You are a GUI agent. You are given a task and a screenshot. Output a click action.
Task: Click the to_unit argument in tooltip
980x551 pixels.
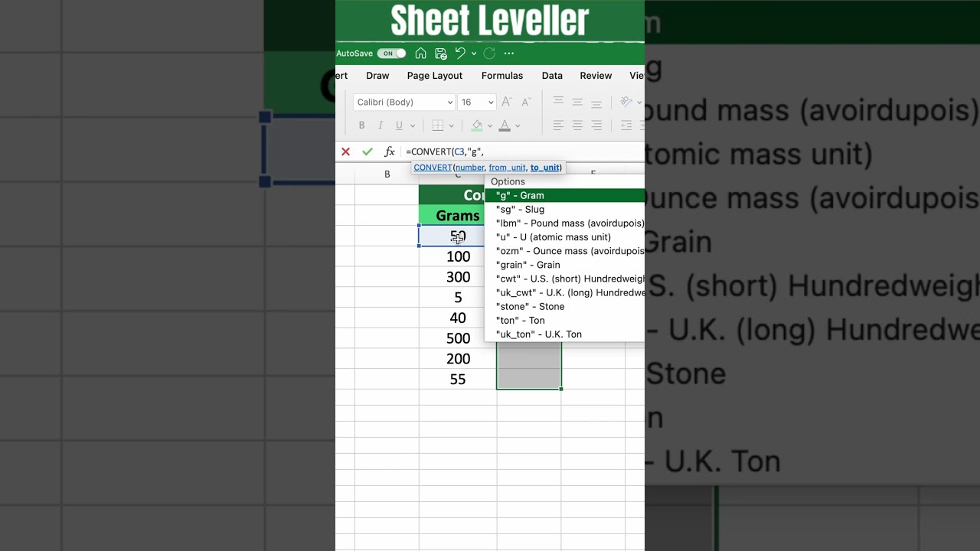coord(544,168)
